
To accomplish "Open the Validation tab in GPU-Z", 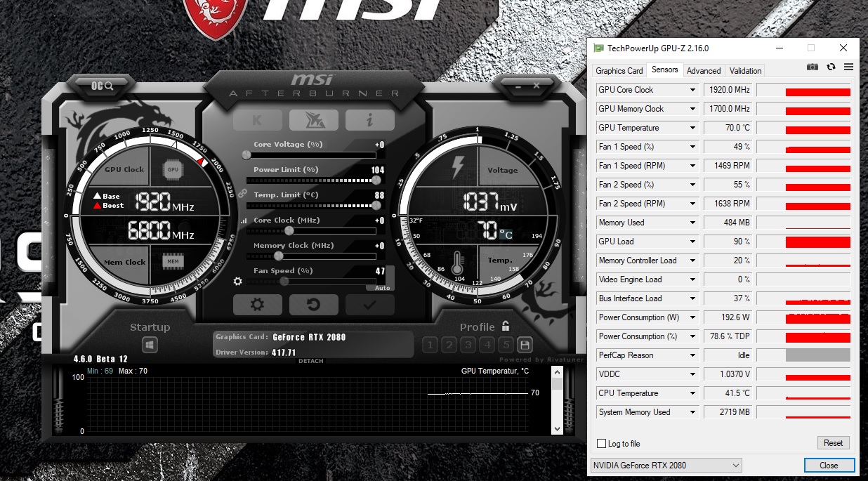I will pyautogui.click(x=745, y=71).
